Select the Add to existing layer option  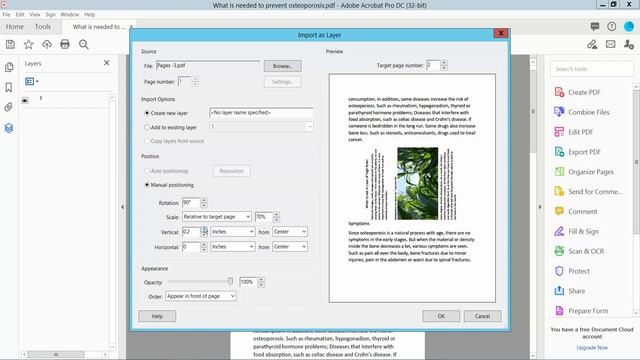(147, 127)
